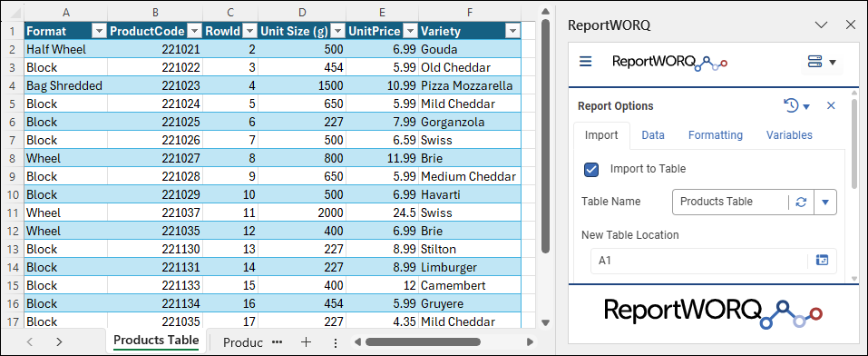Screen dimensions: 868x356
Task: Show the hidden sheet tabs via the ellipsis
Action: click(x=278, y=342)
